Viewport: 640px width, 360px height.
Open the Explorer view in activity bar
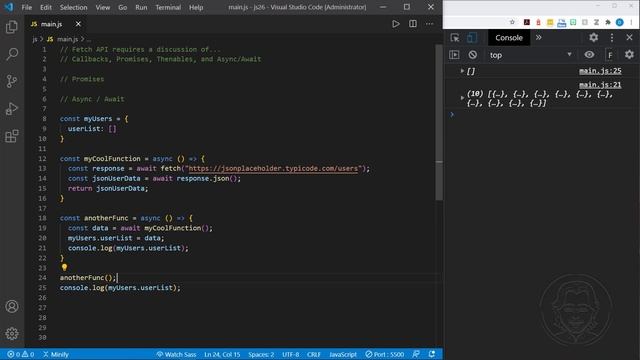(12, 27)
